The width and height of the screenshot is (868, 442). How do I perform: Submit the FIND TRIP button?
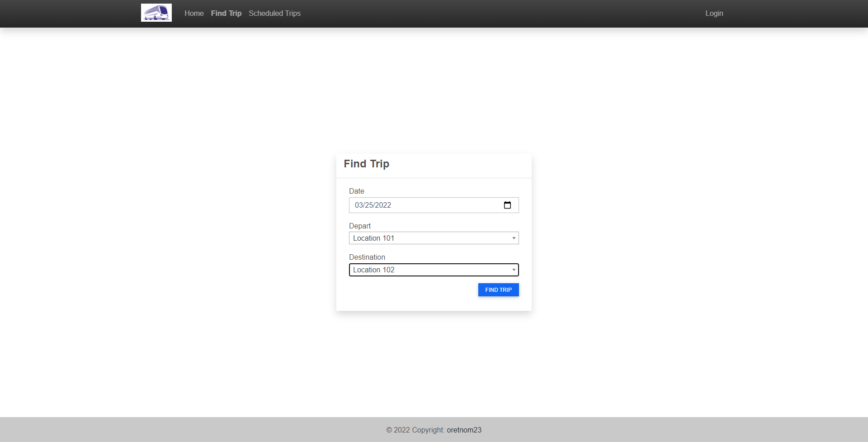[x=498, y=290]
